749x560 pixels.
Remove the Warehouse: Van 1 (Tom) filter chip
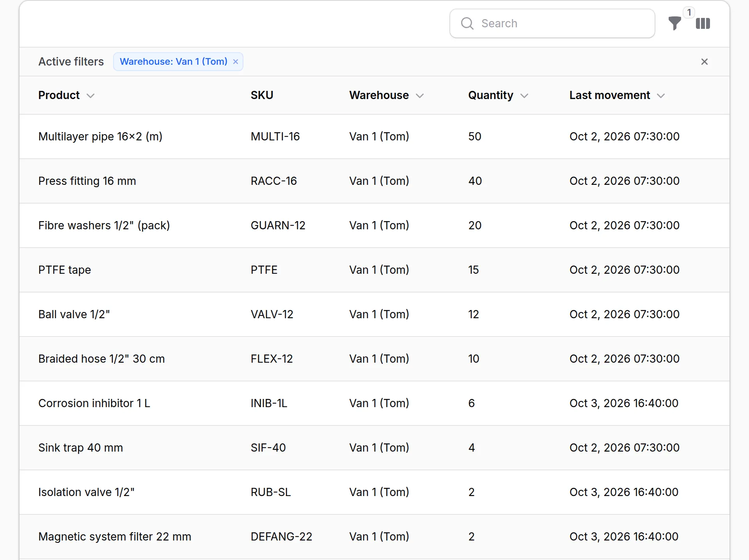tap(236, 62)
